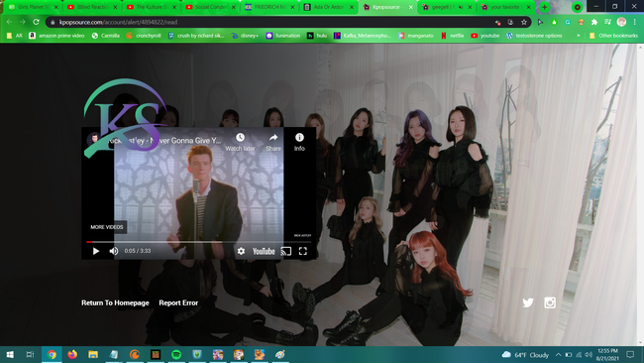This screenshot has height=363, width=644.
Task: Open Firefox from taskbar
Action: [72, 354]
